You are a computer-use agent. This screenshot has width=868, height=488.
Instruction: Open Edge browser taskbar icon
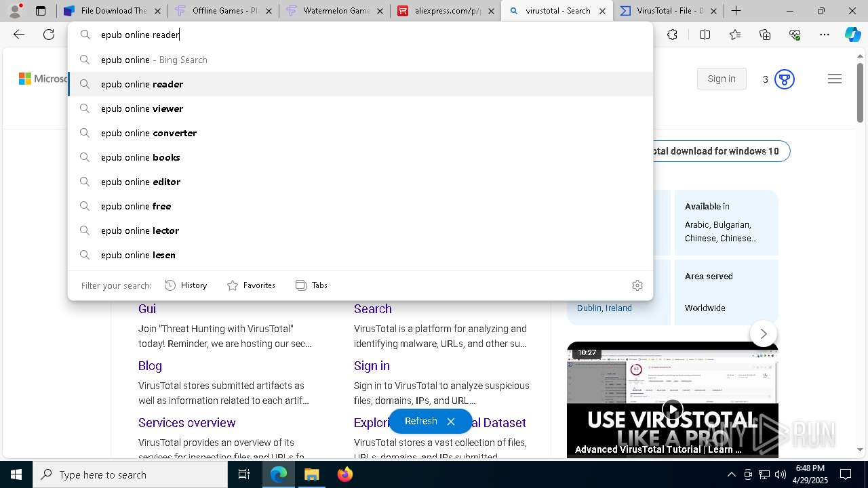coord(279,474)
